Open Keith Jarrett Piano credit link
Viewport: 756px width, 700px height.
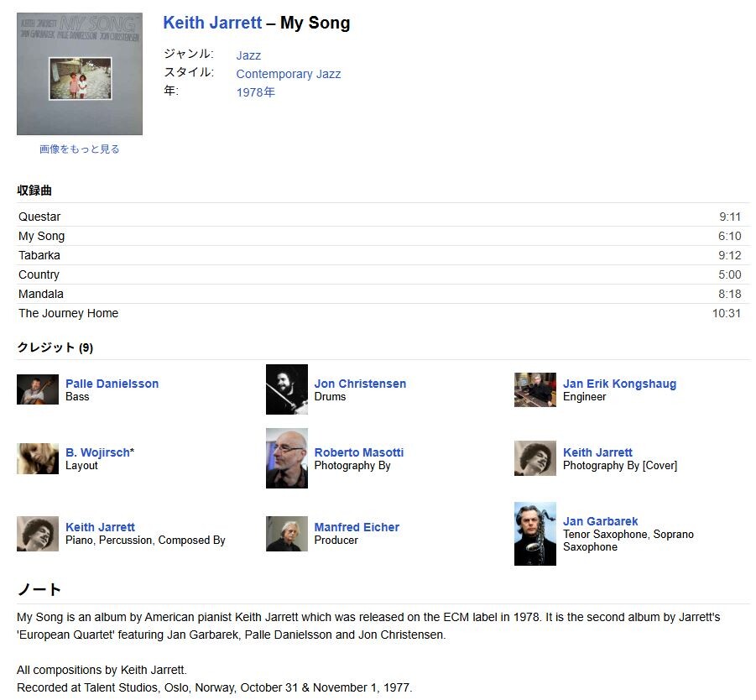100,527
